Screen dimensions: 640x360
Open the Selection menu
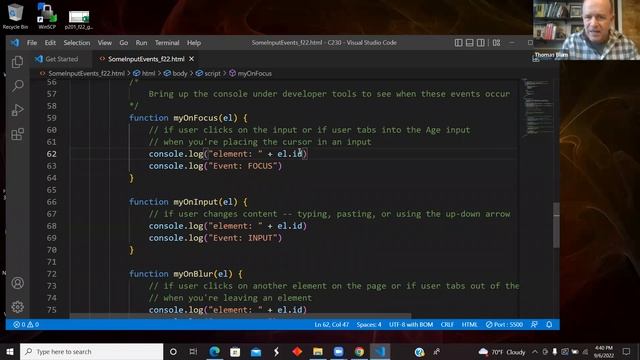pos(77,42)
